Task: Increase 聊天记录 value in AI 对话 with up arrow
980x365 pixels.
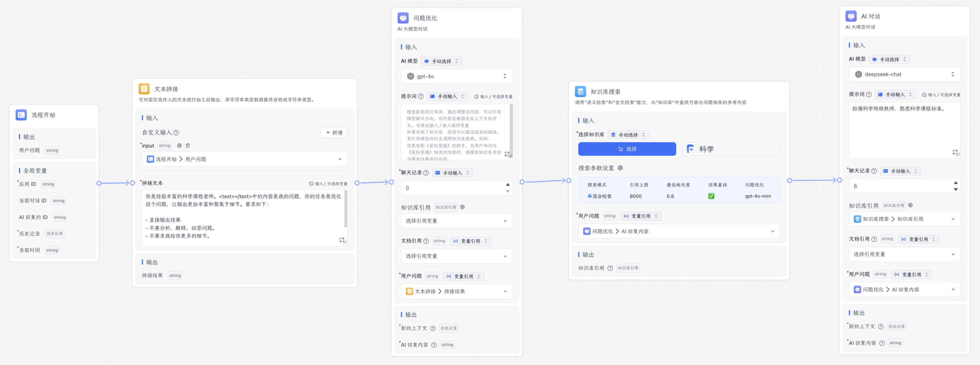Action: (956, 183)
